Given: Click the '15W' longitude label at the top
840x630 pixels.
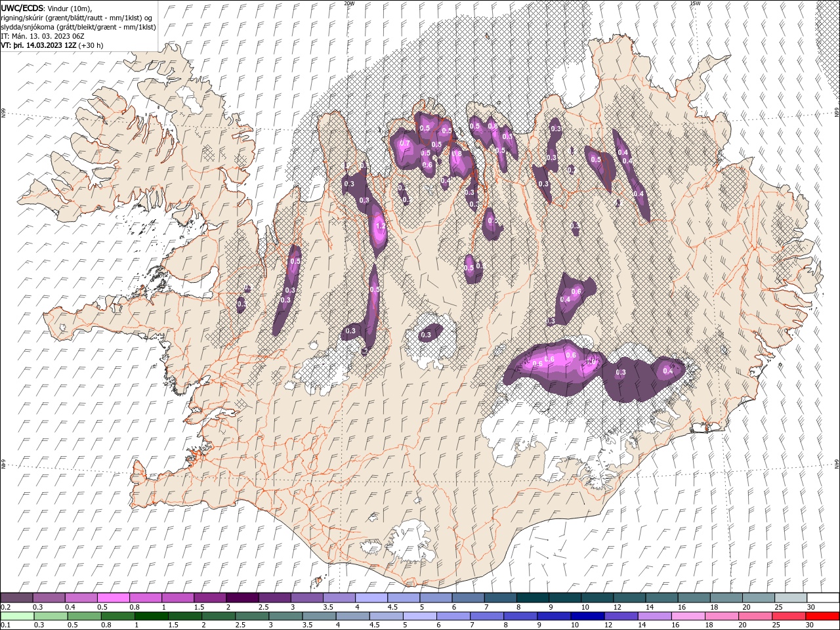Looking at the screenshot, I should [695, 3].
